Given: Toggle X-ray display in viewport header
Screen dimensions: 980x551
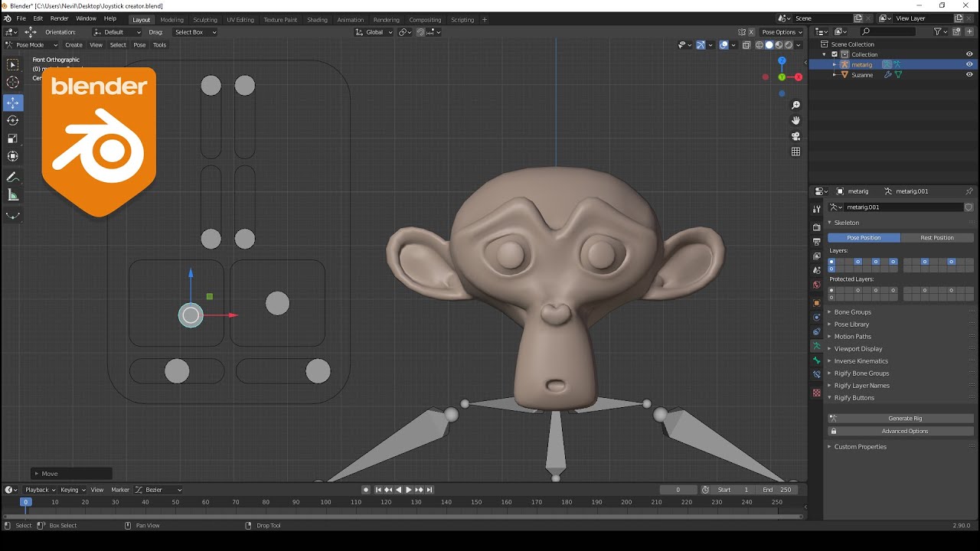Looking at the screenshot, I should pyautogui.click(x=746, y=45).
